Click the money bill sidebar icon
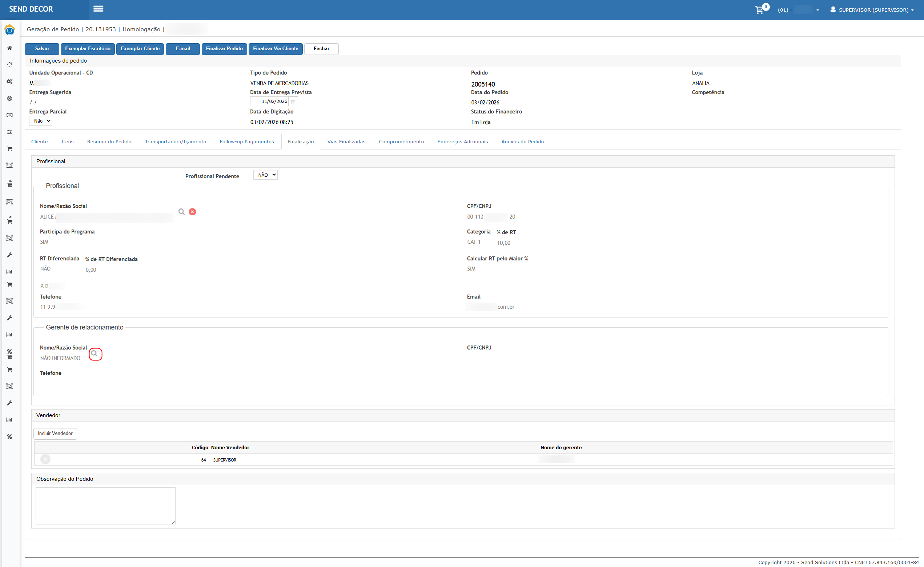 click(x=10, y=115)
